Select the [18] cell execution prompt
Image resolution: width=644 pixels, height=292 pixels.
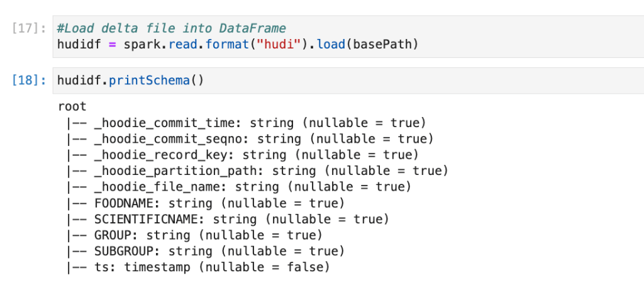(29, 80)
